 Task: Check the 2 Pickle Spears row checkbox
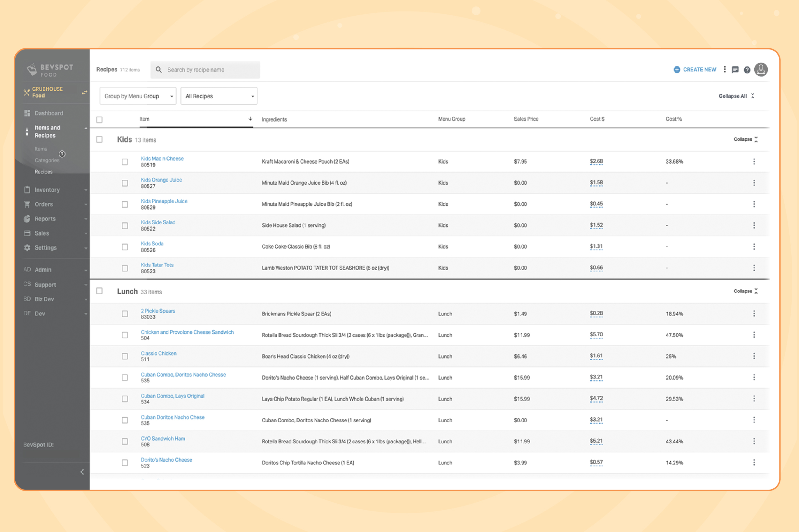(x=125, y=314)
